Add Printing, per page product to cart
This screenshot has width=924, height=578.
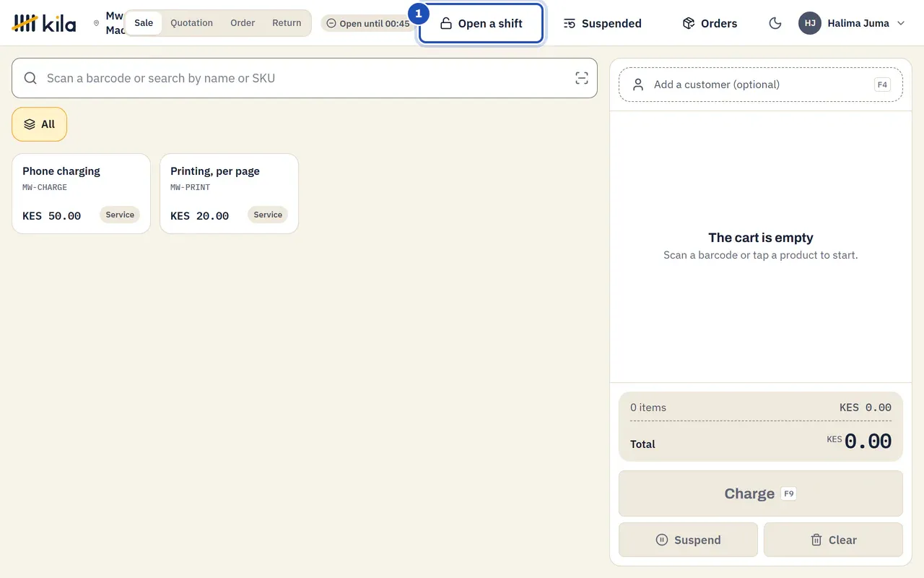click(230, 194)
